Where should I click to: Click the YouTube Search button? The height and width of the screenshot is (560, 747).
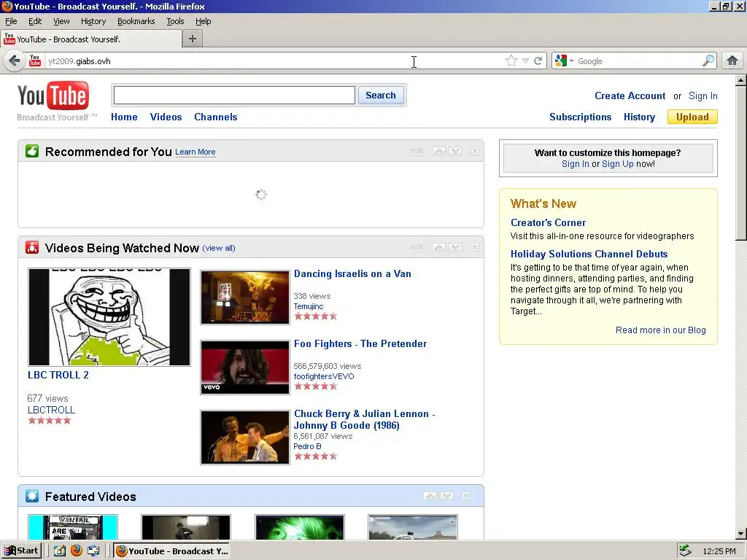tap(381, 95)
